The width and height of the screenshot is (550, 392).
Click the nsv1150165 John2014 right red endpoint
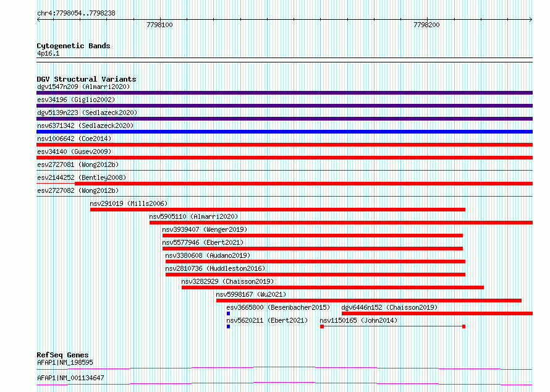[x=463, y=326]
